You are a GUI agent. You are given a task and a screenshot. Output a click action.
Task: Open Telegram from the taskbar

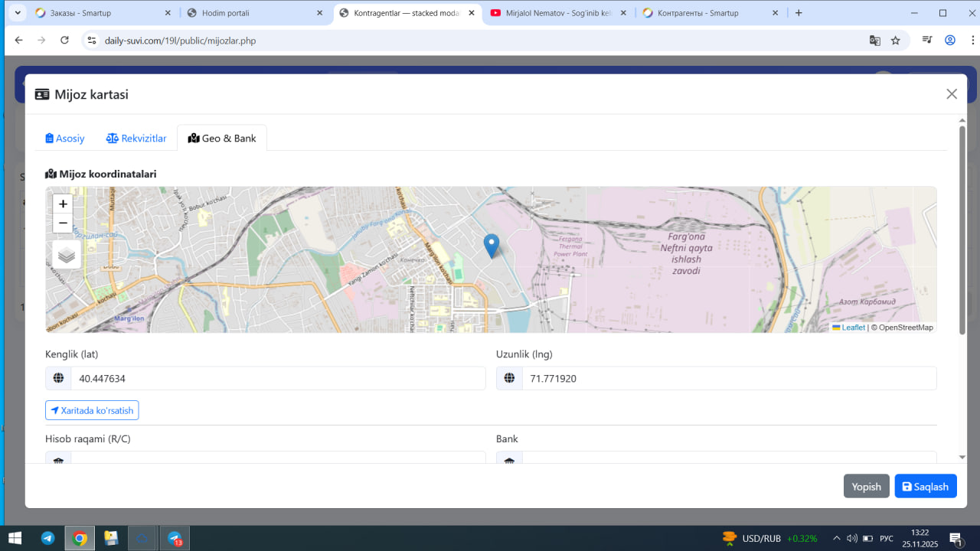[47, 538]
